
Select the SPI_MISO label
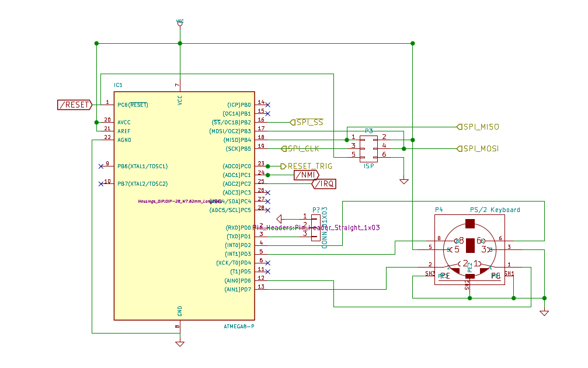[478, 127]
